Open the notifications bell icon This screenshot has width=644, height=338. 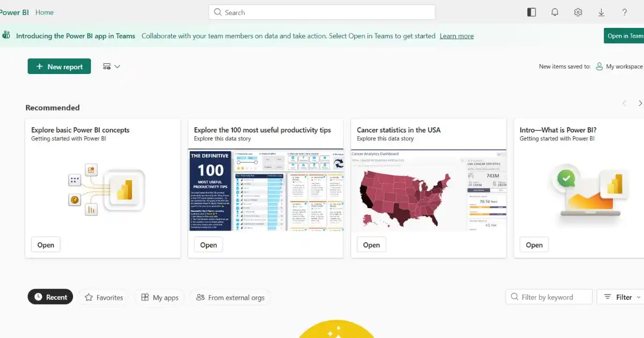555,12
